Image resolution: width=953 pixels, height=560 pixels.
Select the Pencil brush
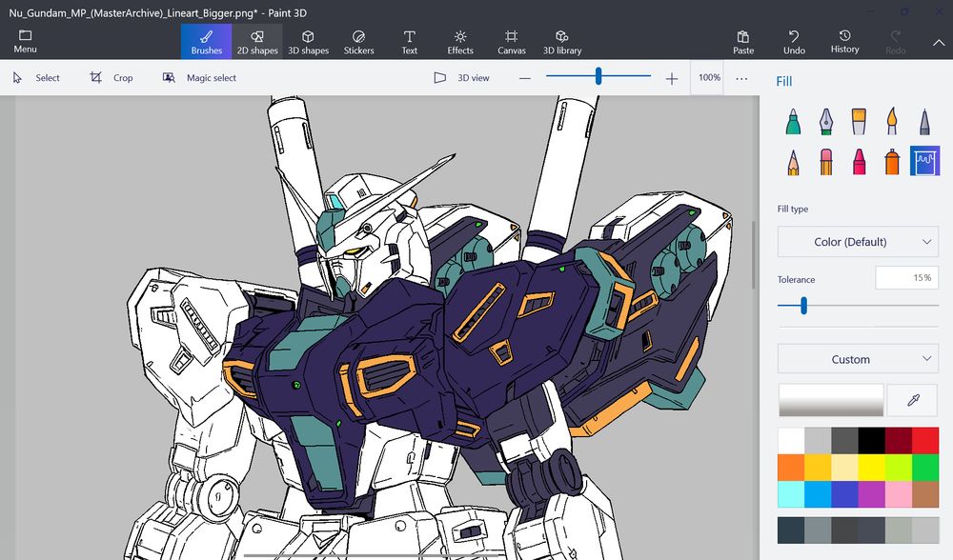(x=793, y=162)
